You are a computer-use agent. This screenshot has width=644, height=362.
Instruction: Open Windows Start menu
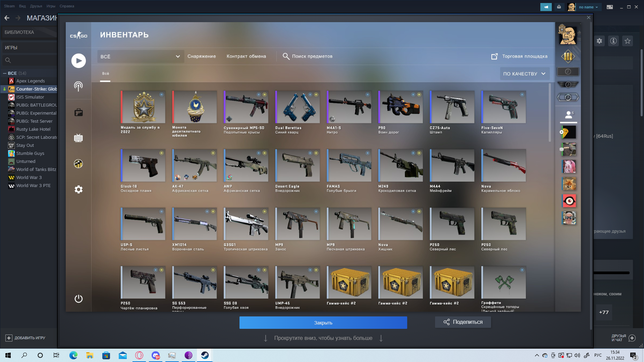[8, 355]
